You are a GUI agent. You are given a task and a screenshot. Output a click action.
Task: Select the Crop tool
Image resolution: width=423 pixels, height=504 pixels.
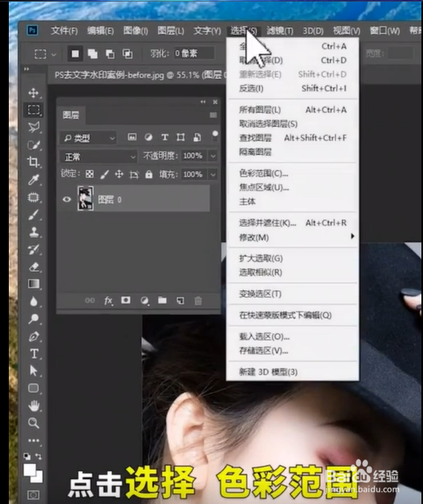point(34,162)
